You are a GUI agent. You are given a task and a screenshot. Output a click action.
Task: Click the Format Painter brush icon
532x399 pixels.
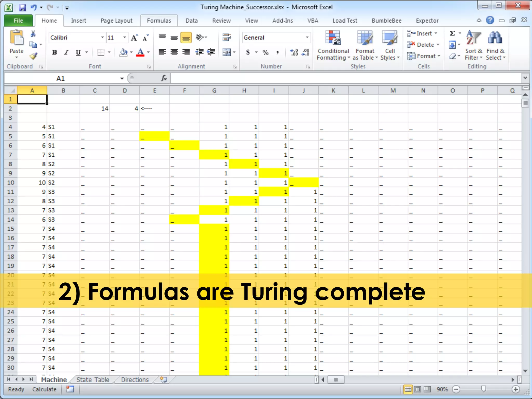pyautogui.click(x=34, y=56)
